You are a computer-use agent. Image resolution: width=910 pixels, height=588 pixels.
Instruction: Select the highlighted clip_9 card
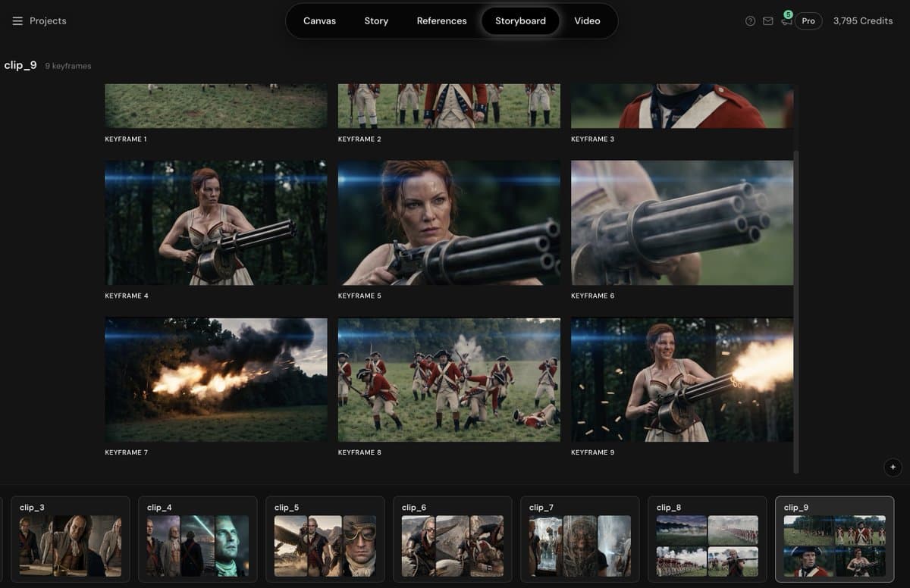tap(835, 539)
